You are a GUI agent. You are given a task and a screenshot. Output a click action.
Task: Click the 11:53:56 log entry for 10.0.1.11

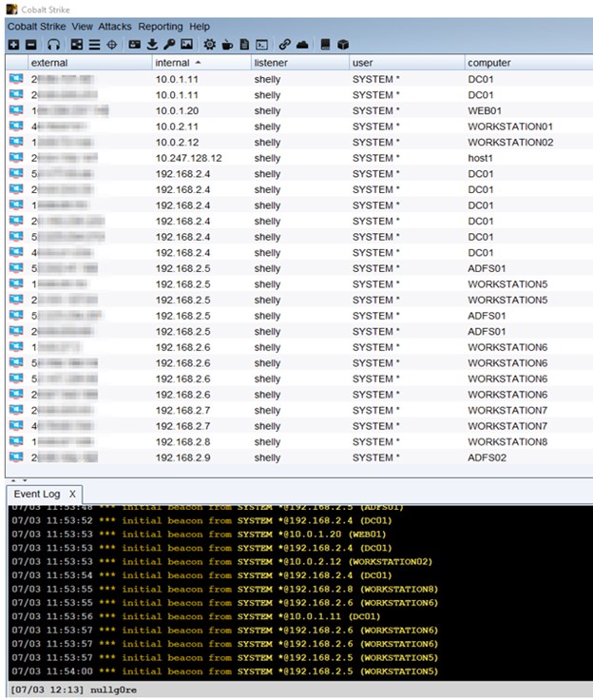[x=196, y=616]
